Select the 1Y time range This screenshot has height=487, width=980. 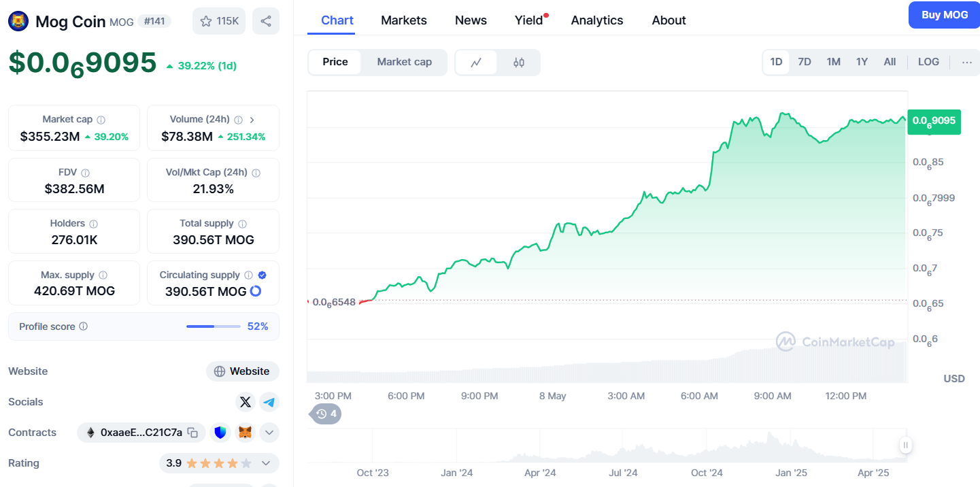click(862, 62)
